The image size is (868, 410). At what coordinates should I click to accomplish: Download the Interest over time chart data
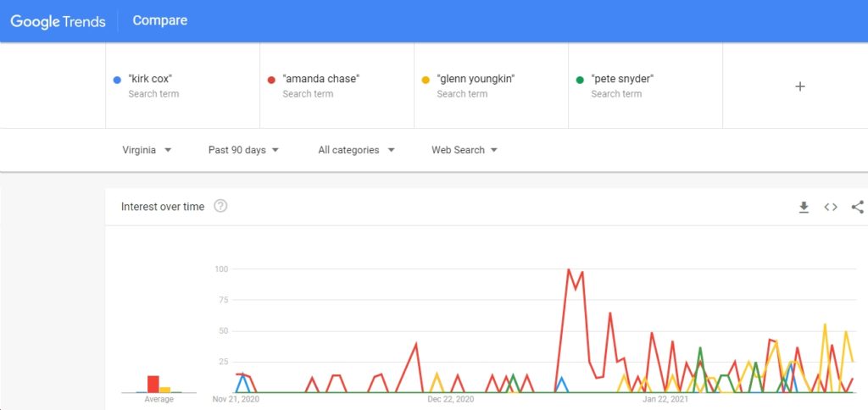click(x=804, y=207)
